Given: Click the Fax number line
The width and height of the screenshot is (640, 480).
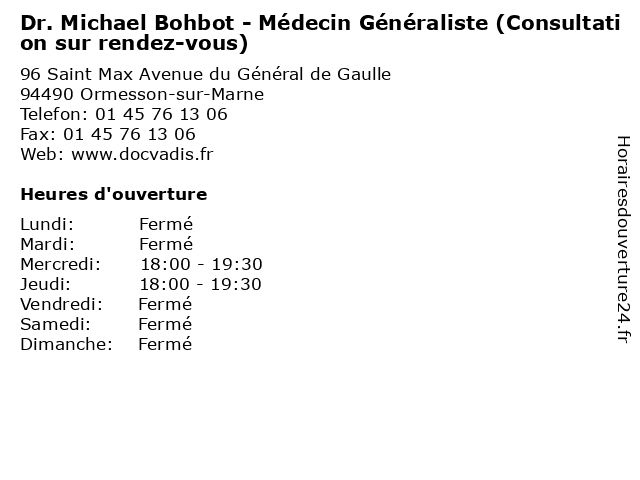Looking at the screenshot, I should 108,134.
